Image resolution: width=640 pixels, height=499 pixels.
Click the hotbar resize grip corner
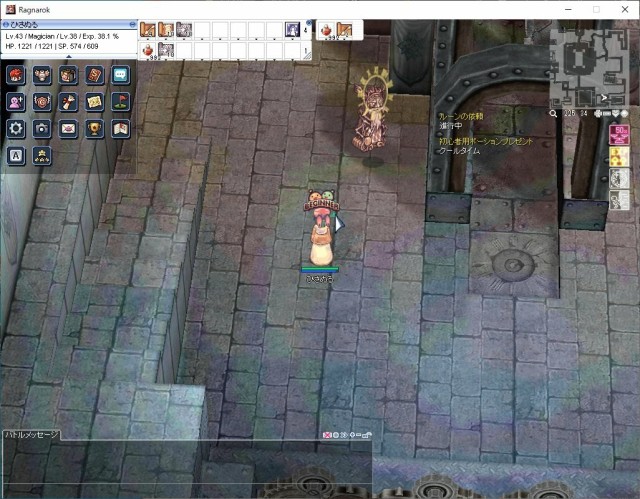(x=307, y=56)
